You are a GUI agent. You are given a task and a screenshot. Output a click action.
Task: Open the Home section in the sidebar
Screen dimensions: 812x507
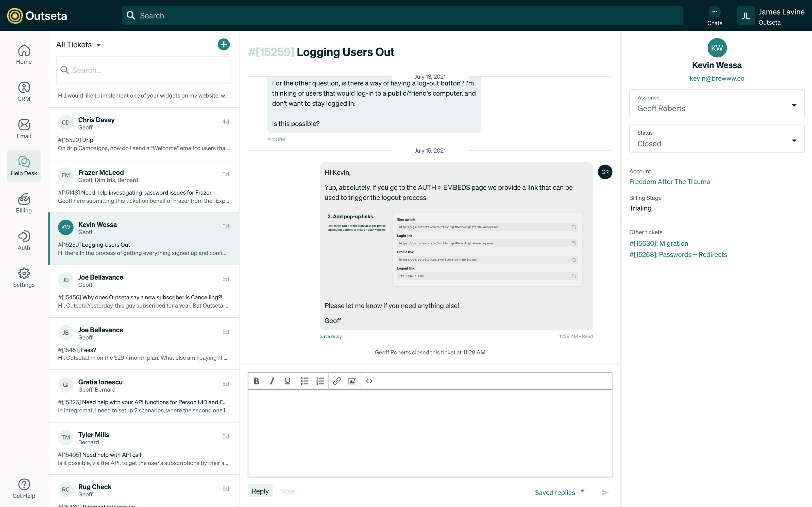[x=24, y=54]
